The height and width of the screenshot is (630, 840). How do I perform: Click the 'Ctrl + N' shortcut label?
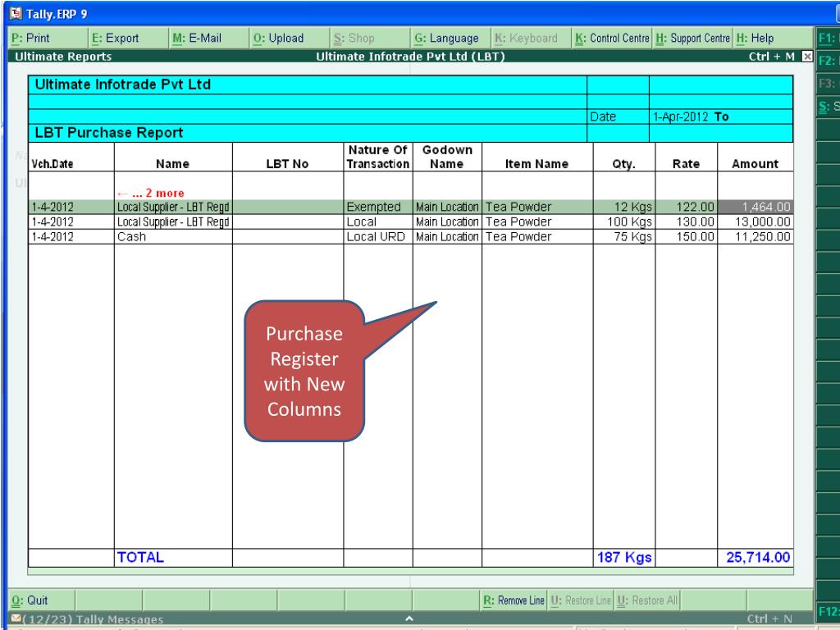pos(769,619)
